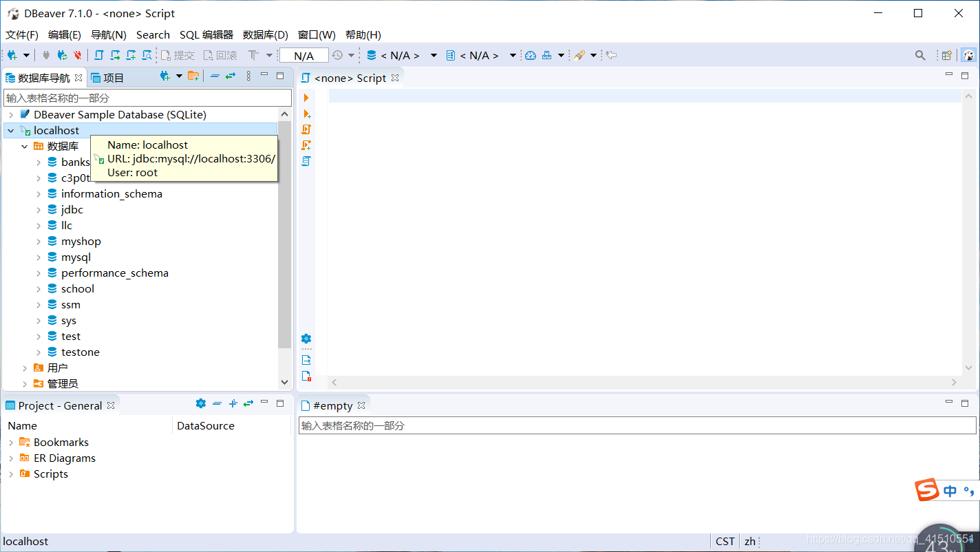The height and width of the screenshot is (552, 980).
Task: Execute SQL statement orange arrow icon
Action: coord(306,98)
